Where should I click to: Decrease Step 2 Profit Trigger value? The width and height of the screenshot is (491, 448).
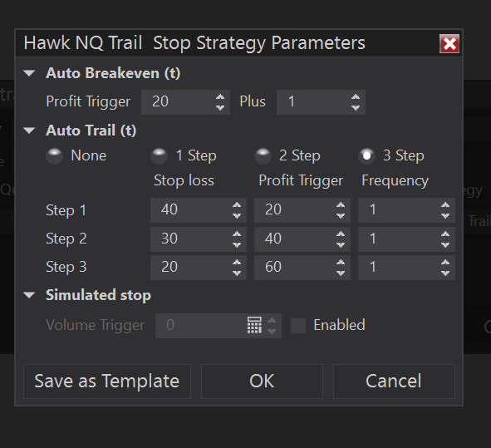(x=341, y=245)
